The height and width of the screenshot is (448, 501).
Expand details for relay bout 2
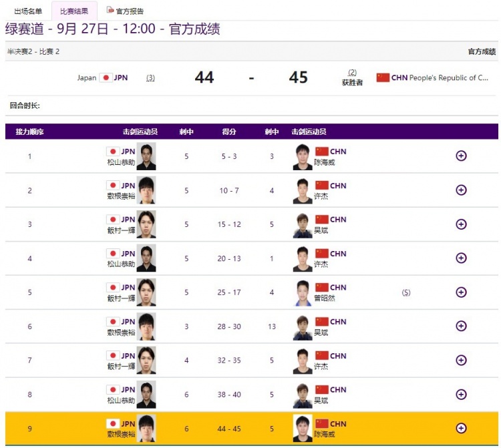click(461, 190)
